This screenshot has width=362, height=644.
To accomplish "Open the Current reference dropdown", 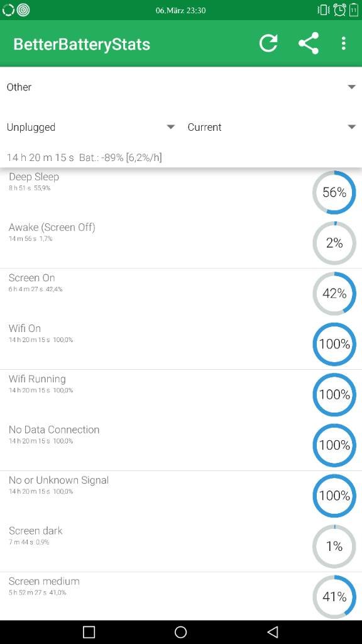I will (x=271, y=127).
